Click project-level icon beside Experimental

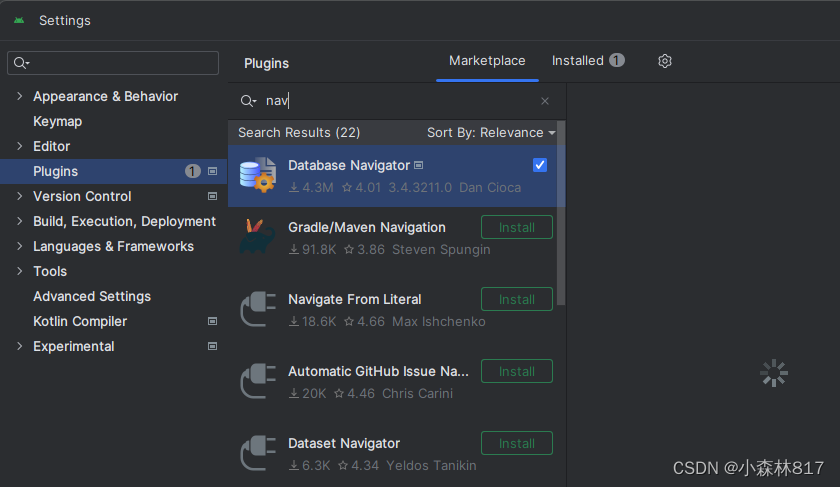[213, 346]
